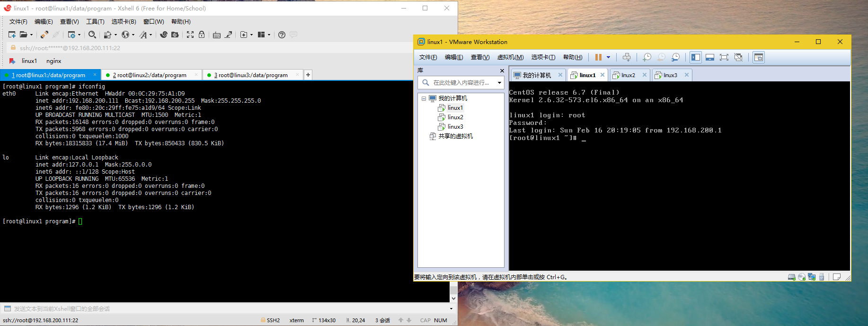Click the lock screen icon in Xshell toolbar
This screenshot has width=868, height=326.
pyautogui.click(x=202, y=35)
